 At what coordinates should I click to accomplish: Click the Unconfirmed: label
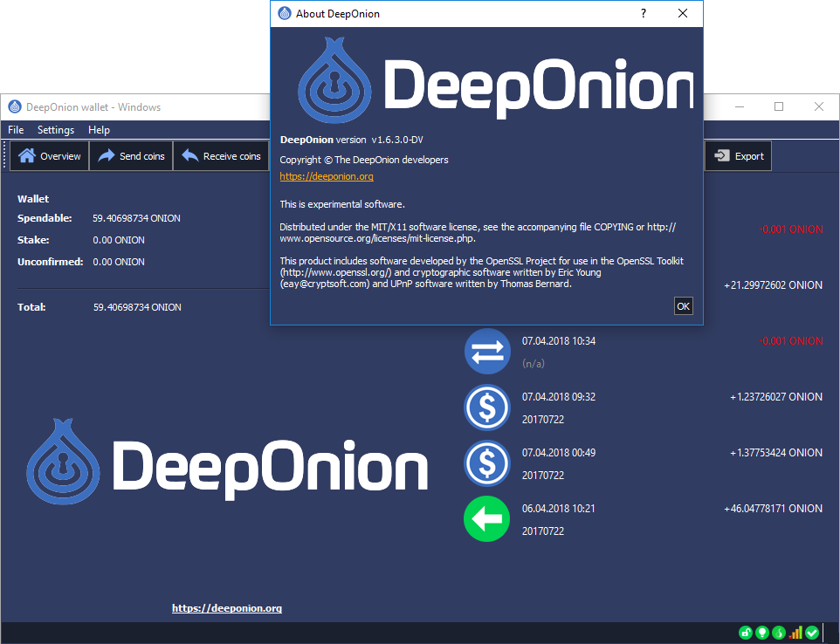pos(51,263)
